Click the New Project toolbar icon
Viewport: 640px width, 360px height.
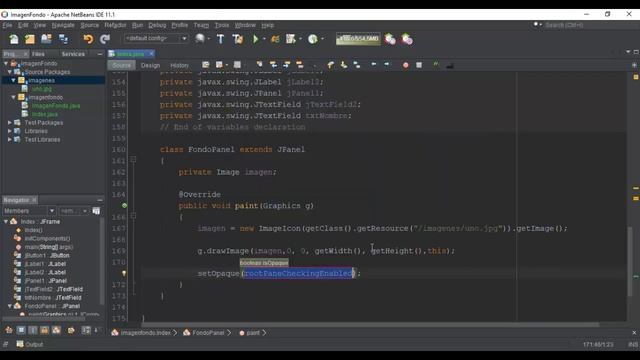pyautogui.click(x=30, y=39)
